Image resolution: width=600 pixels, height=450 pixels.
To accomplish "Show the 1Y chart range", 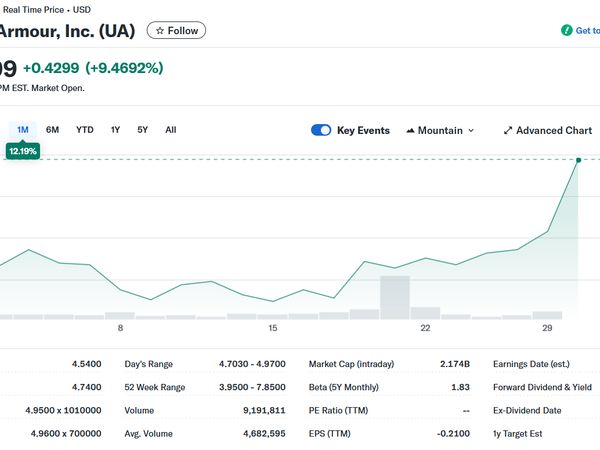I will coord(115,130).
